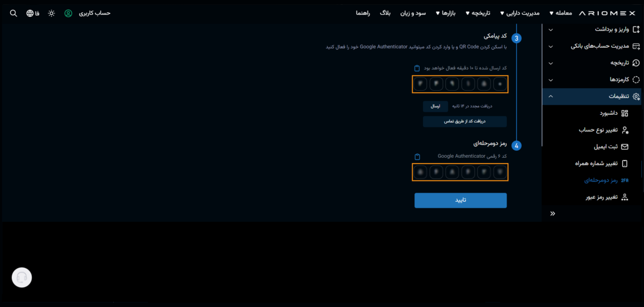Paste SMS code using clipboard icon
Screen dimensions: 644x307
[417, 68]
